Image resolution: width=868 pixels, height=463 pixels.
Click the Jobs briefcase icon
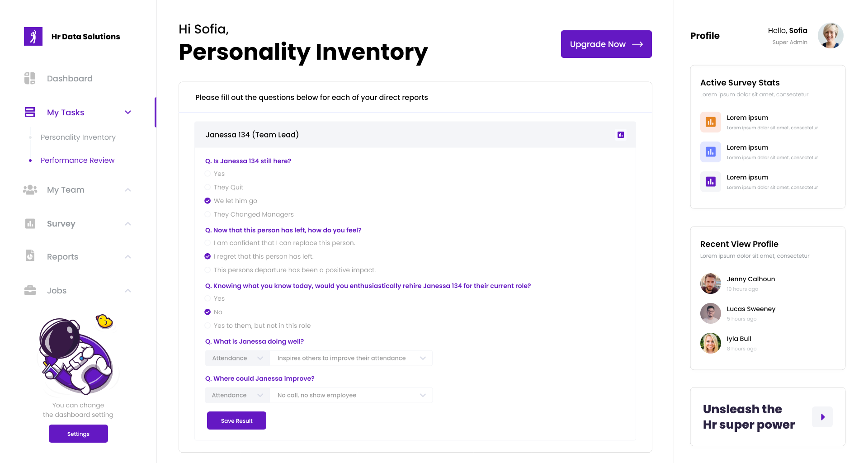click(x=30, y=290)
